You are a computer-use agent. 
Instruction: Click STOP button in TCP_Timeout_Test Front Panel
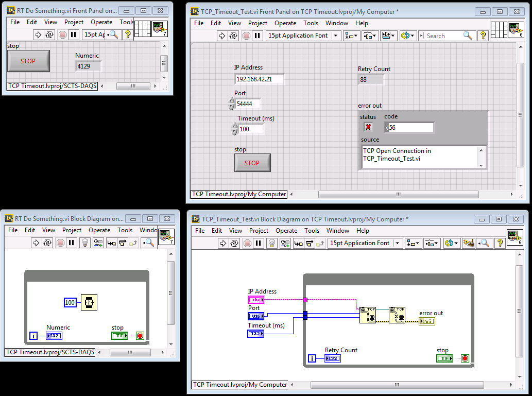[252, 163]
